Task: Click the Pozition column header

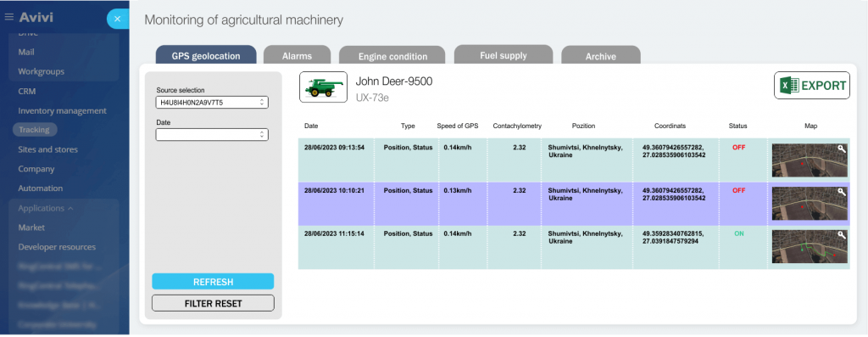Action: pyautogui.click(x=583, y=126)
